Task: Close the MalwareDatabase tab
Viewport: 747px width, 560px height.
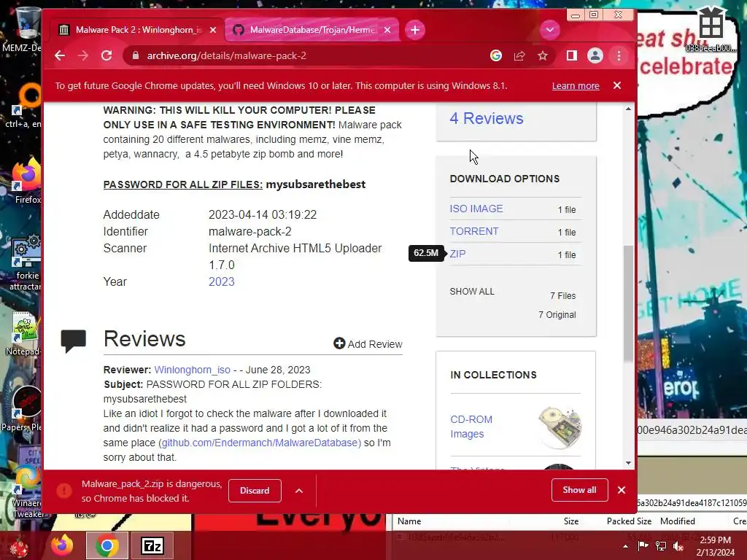Action: tap(387, 30)
